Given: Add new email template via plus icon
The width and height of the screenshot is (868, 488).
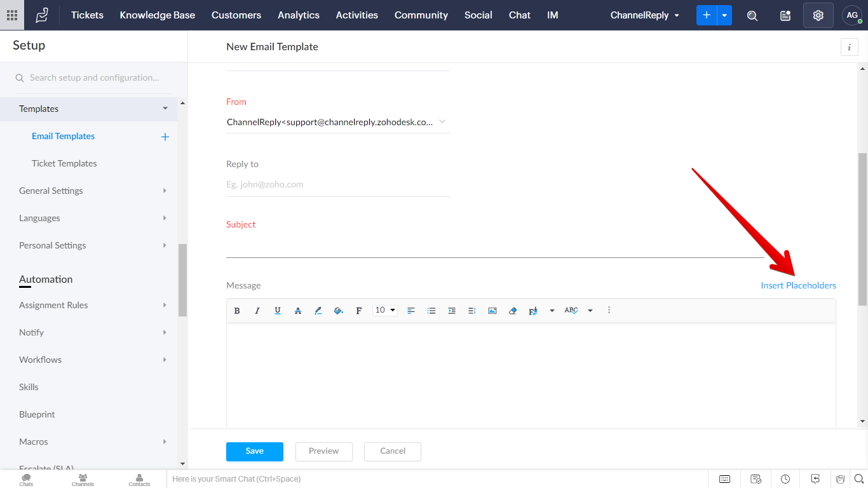Looking at the screenshot, I should (x=165, y=137).
